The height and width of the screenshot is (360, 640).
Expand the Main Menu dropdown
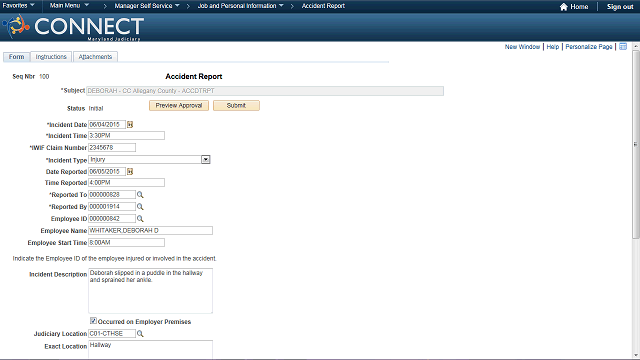[69, 5]
